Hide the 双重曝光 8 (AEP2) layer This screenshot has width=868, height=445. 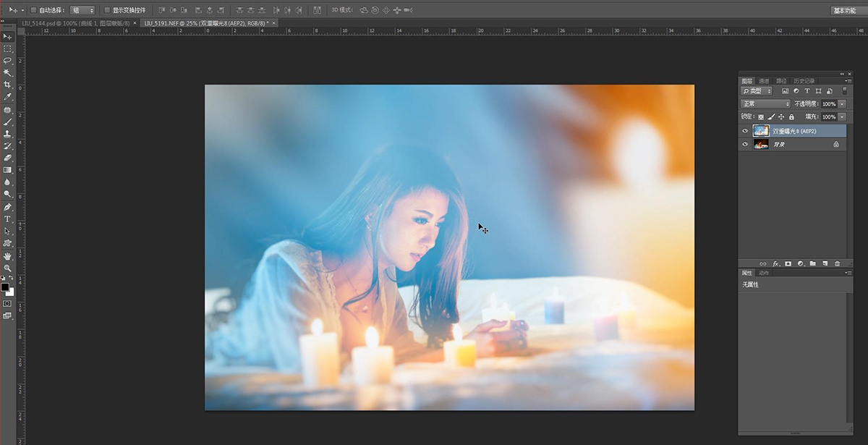(745, 131)
